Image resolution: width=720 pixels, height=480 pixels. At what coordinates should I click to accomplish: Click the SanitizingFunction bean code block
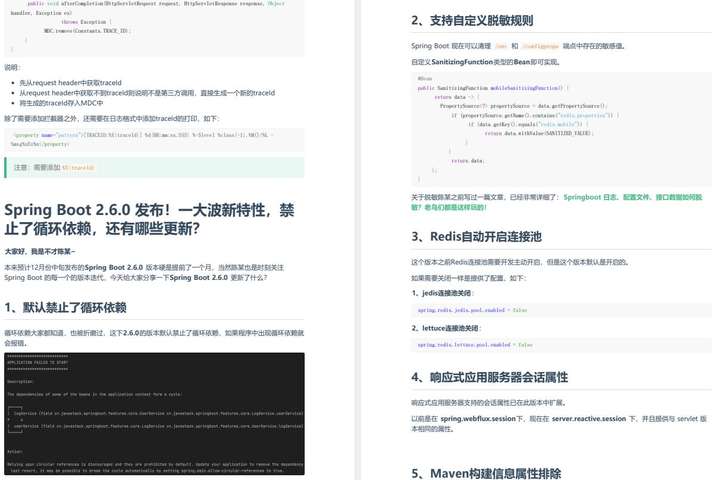click(x=561, y=129)
